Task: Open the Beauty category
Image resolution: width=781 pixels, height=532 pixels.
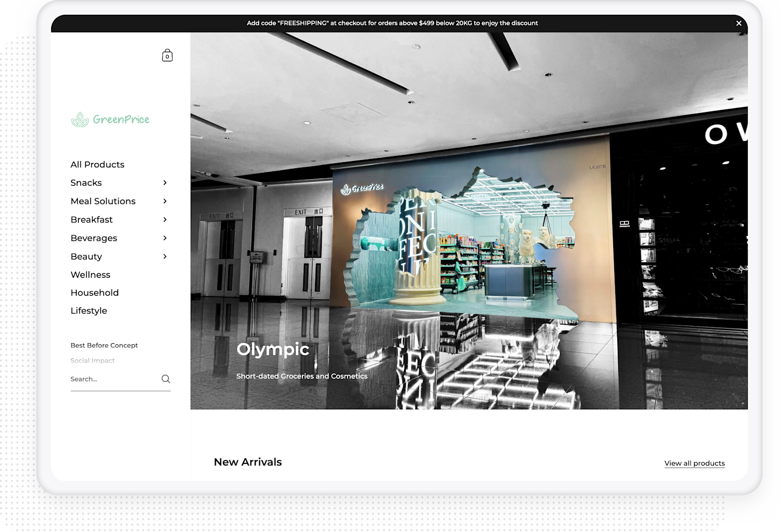Action: click(x=86, y=256)
